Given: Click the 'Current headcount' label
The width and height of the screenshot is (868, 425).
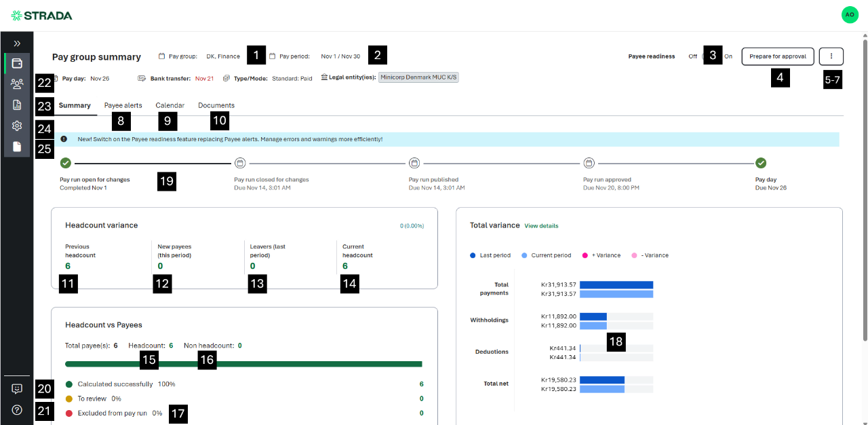Looking at the screenshot, I should coord(357,251).
